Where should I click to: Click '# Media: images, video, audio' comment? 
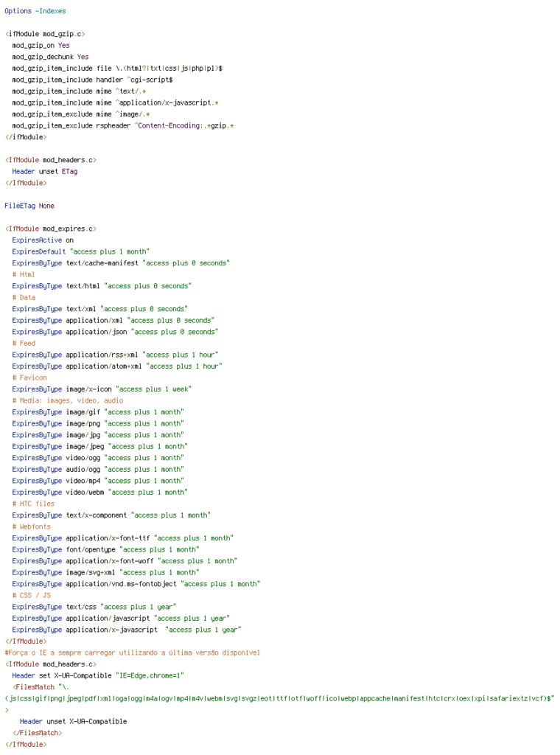click(67, 400)
